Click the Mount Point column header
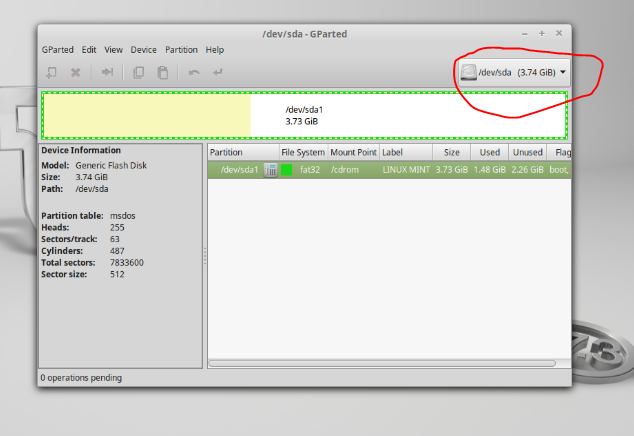Screen dimensions: 634x436 click(x=353, y=152)
